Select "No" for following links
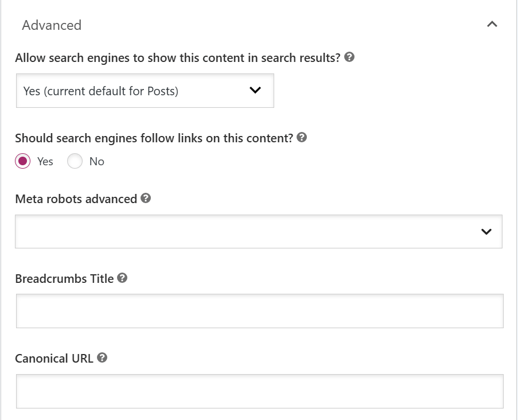Image resolution: width=518 pixels, height=420 pixels. [x=75, y=161]
